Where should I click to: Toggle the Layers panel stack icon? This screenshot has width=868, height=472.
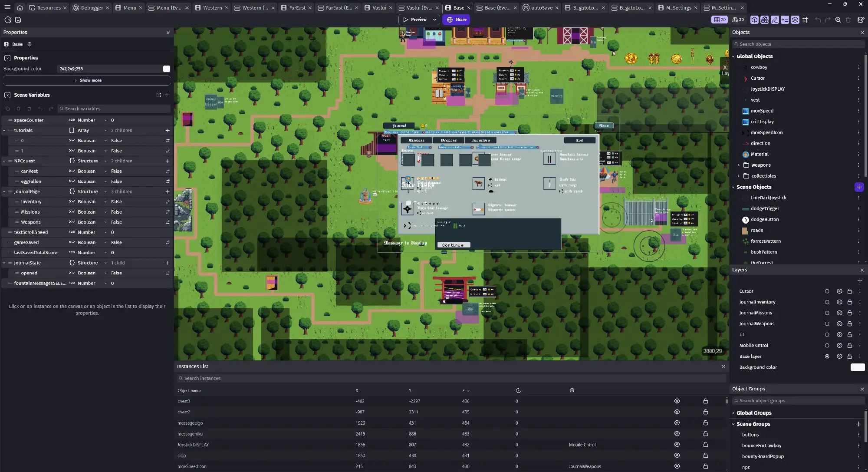[795, 20]
